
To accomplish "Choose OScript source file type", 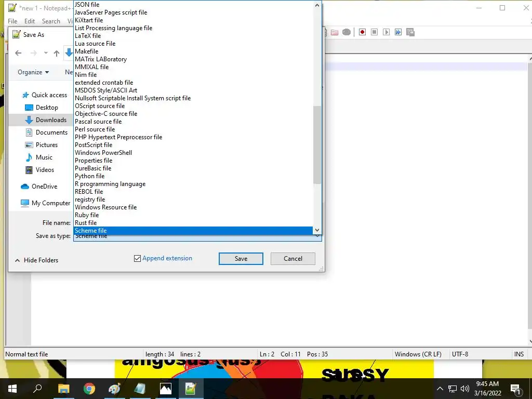I will pos(193,106).
